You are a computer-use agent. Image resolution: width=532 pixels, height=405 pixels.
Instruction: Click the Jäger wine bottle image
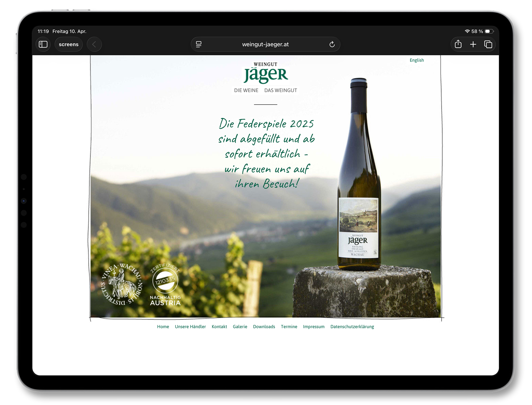tap(359, 174)
